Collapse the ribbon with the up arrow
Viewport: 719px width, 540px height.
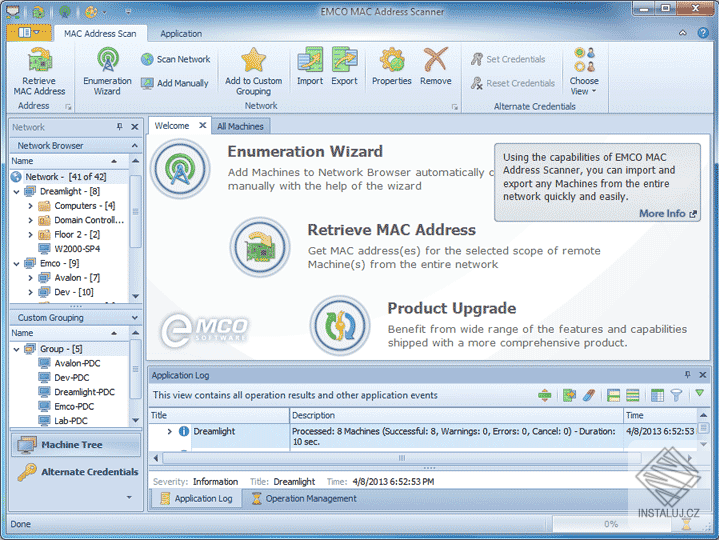coord(683,33)
